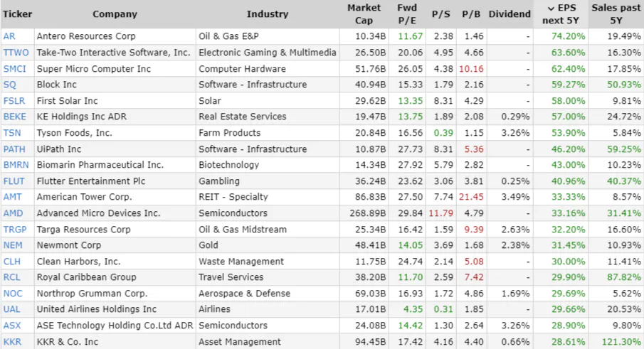The height and width of the screenshot is (349, 644).
Task: Open the TRGP ticker link
Action: tap(15, 230)
